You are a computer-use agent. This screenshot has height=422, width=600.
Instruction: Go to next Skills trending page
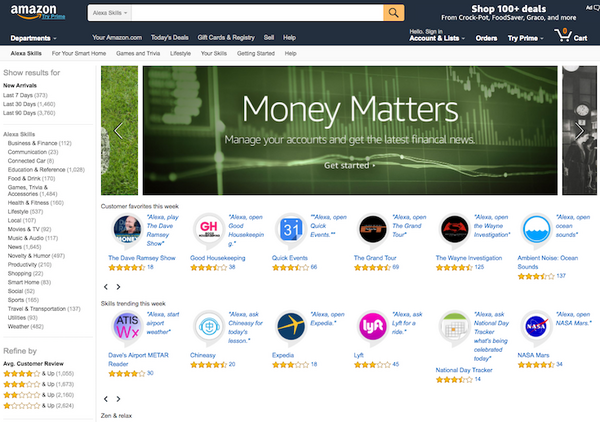pyautogui.click(x=118, y=399)
